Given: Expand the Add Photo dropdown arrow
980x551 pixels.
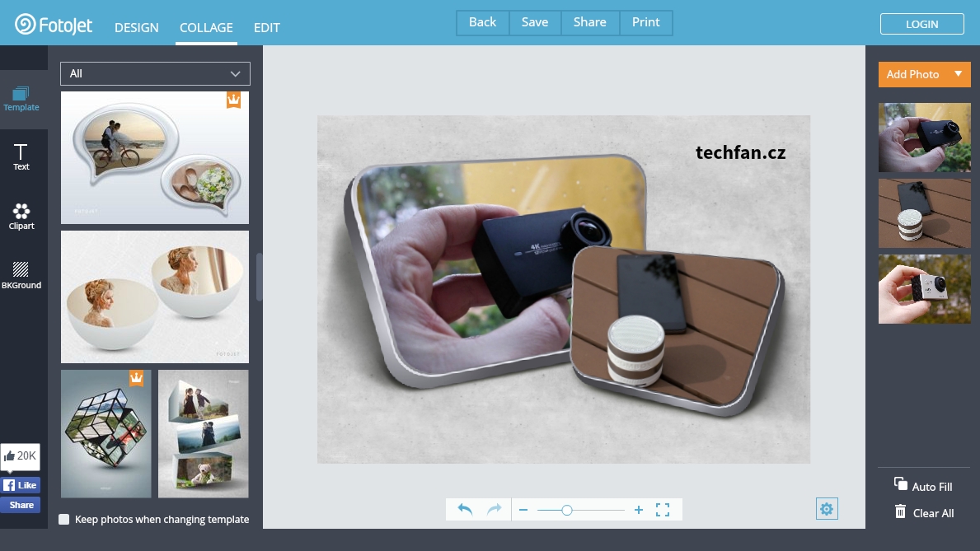Looking at the screenshot, I should pos(958,74).
